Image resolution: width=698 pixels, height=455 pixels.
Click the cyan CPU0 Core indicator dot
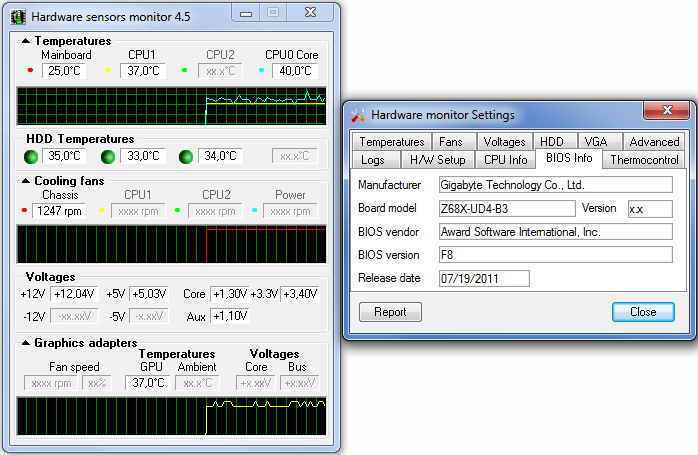point(262,71)
